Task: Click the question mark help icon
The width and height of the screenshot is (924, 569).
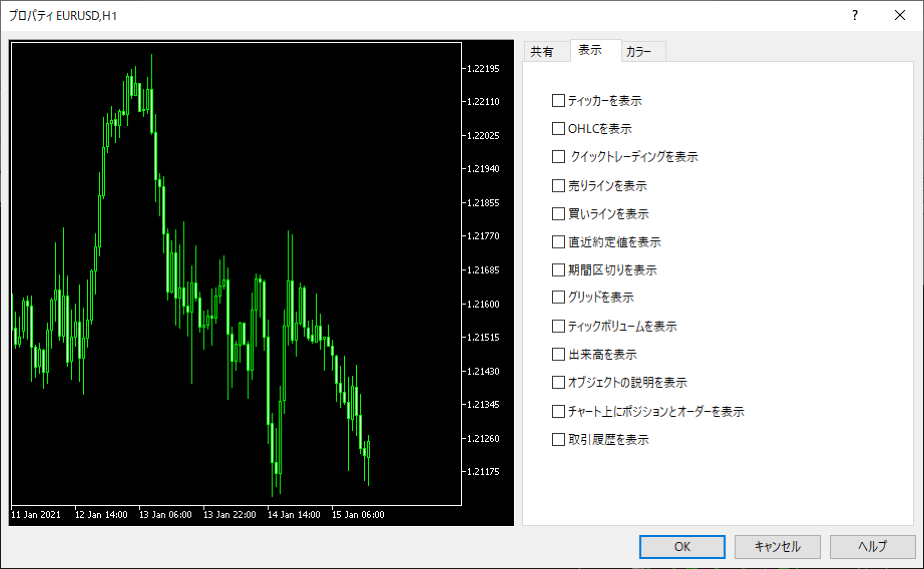Action: [x=855, y=16]
